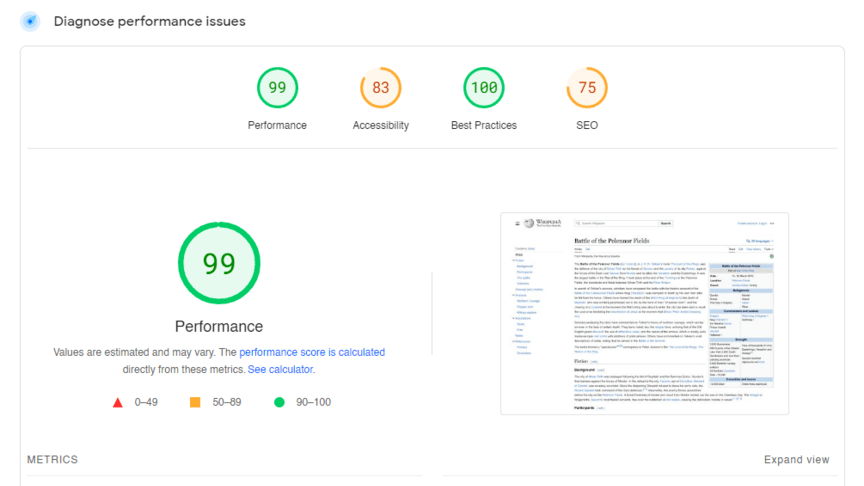Click the '90–100' legend range text
The image size is (864, 486).
pos(312,403)
